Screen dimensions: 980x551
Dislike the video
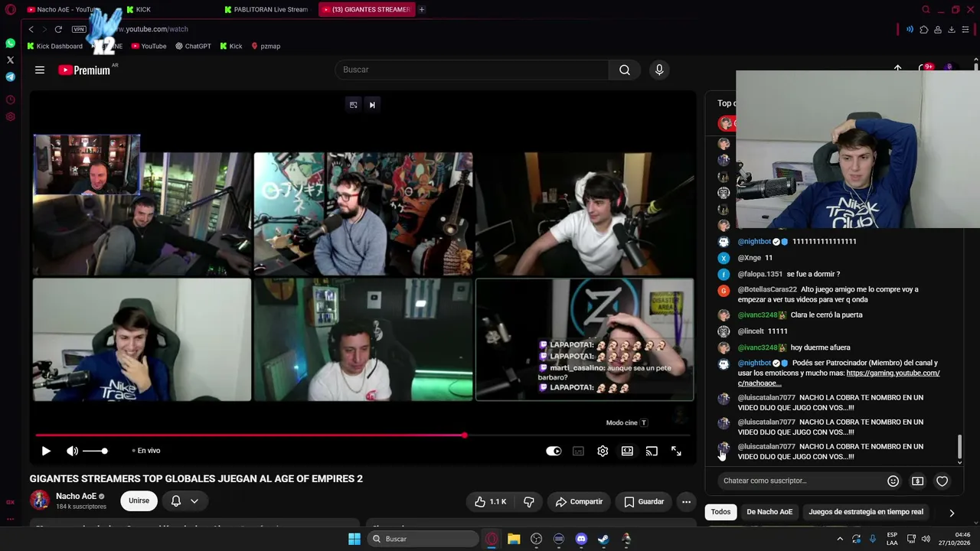tap(529, 501)
